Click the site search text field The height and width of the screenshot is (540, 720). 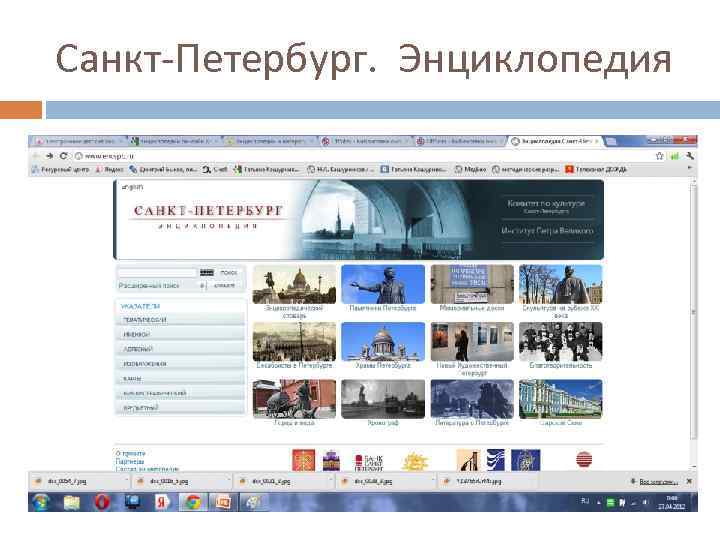coord(157,273)
